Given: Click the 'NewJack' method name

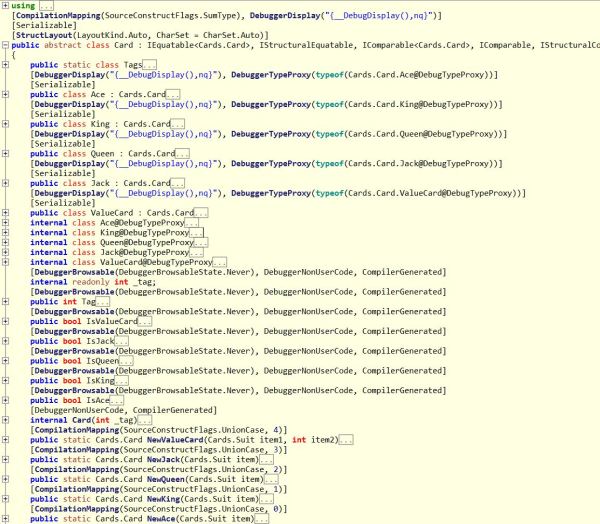Looking at the screenshot, I should pos(163,460).
